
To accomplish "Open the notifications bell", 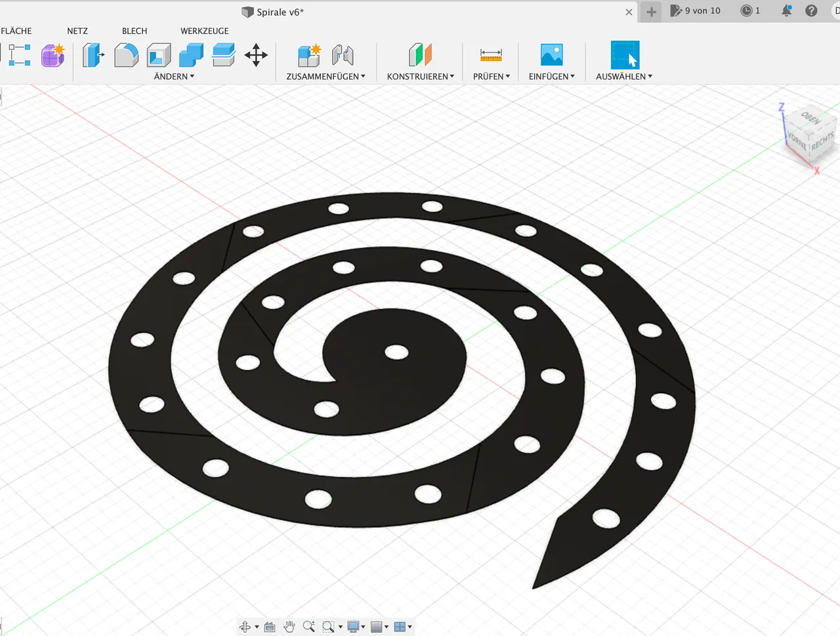I will [x=786, y=11].
